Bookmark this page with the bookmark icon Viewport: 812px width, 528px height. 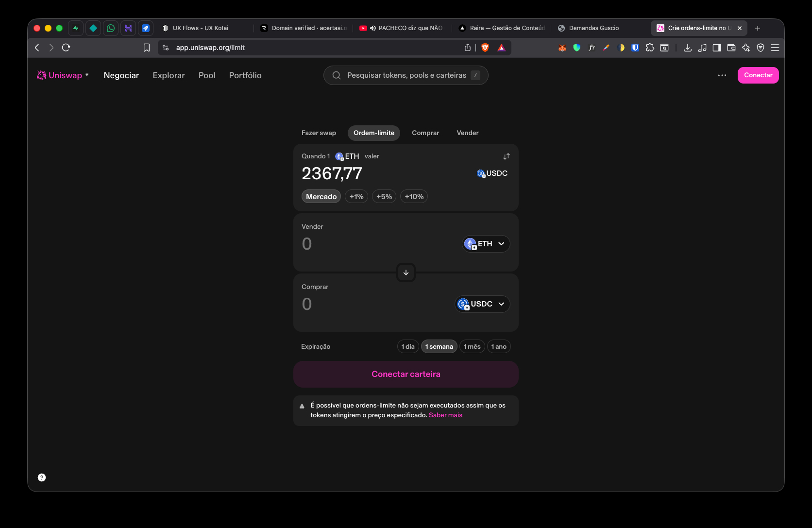[x=147, y=48]
